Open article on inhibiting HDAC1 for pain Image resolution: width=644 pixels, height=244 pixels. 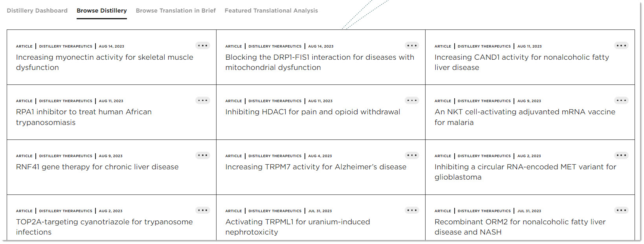pyautogui.click(x=312, y=112)
